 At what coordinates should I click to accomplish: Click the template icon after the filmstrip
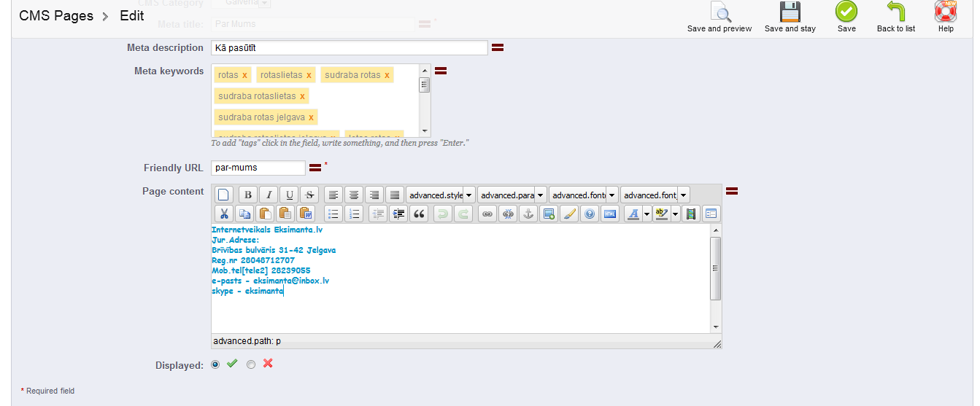(x=711, y=214)
